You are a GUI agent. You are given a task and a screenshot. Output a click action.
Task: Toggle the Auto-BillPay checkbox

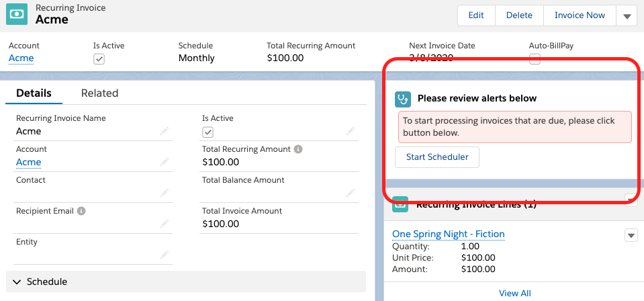click(535, 59)
